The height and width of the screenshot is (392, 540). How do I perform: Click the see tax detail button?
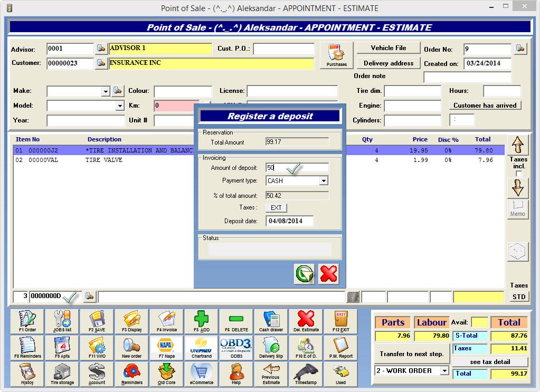490,362
